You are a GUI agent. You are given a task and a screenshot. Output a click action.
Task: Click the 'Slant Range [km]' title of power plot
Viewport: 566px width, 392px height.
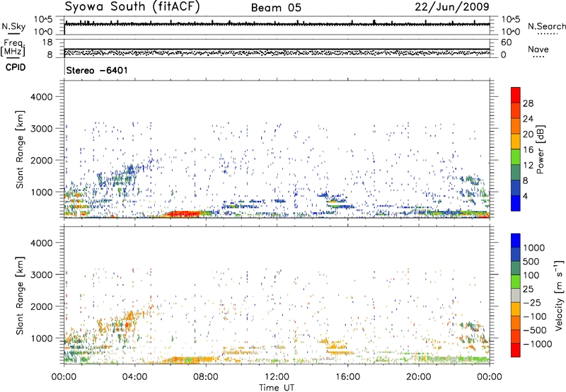click(x=20, y=149)
